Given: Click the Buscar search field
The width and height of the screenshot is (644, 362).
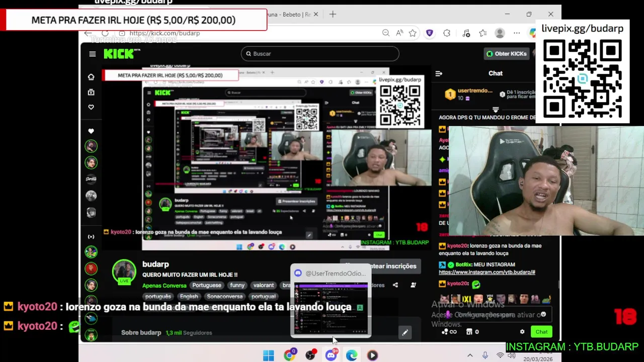Looking at the screenshot, I should point(320,54).
